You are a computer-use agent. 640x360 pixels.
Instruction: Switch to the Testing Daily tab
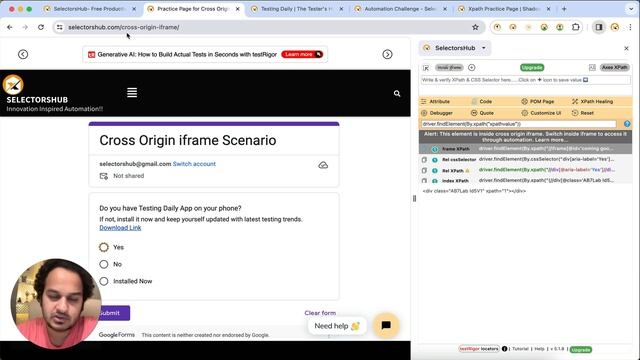pos(297,9)
